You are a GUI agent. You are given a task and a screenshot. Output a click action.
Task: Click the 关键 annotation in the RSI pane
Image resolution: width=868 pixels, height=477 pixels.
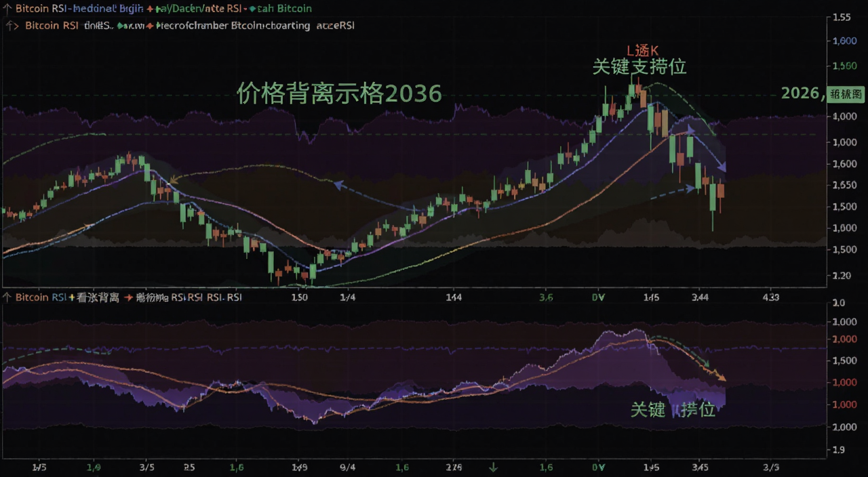click(648, 409)
